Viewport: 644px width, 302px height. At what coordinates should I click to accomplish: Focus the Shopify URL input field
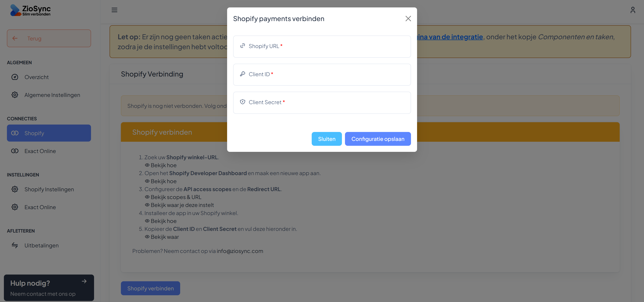tap(322, 46)
